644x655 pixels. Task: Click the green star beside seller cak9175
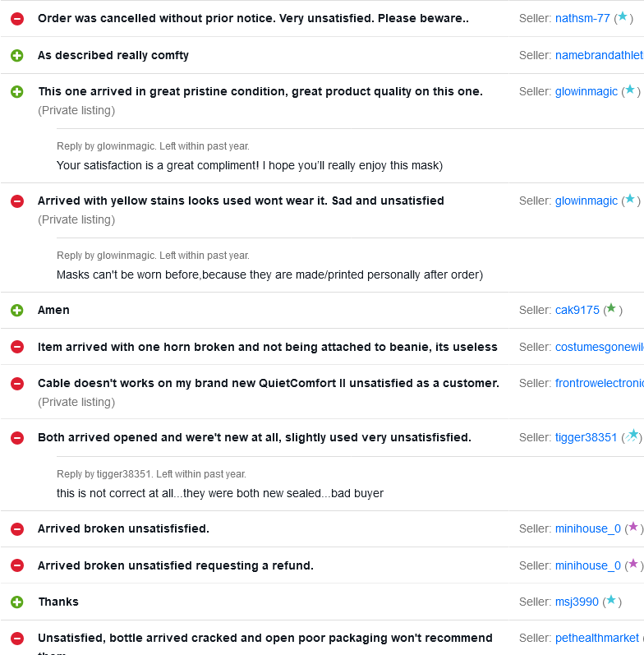coord(610,309)
